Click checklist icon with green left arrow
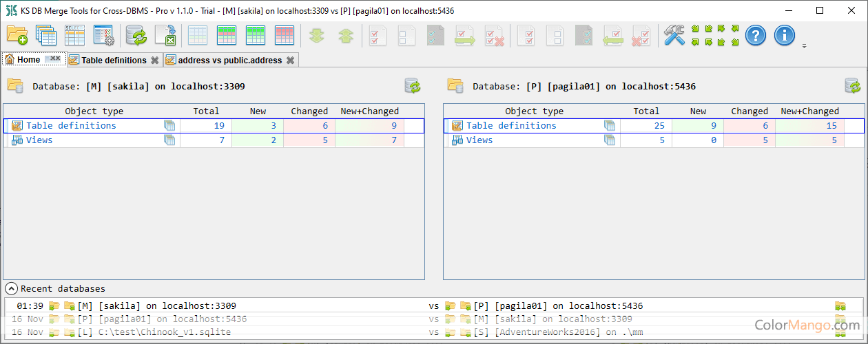The image size is (868, 344). (613, 35)
